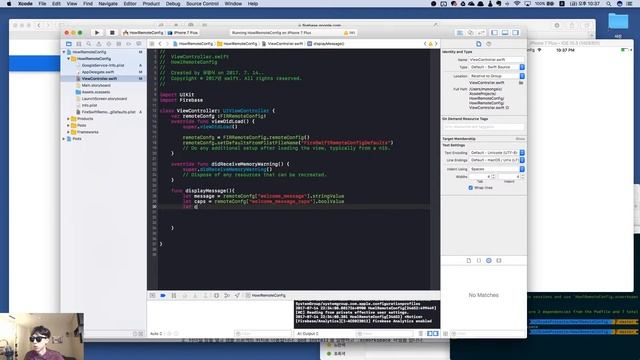Clear the console with trash icon
The image size is (640, 360).
pyautogui.click(x=421, y=333)
